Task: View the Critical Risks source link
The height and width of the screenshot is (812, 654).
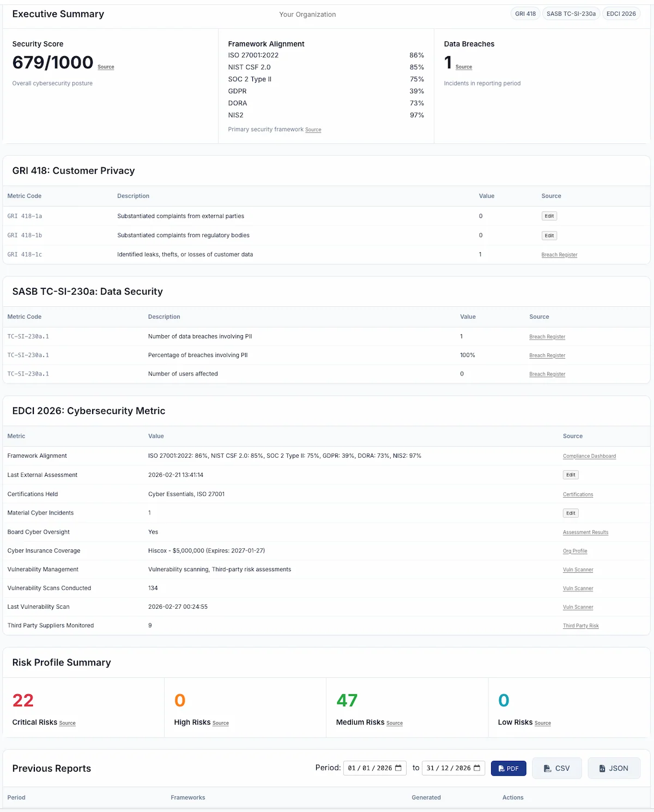Action: (67, 723)
